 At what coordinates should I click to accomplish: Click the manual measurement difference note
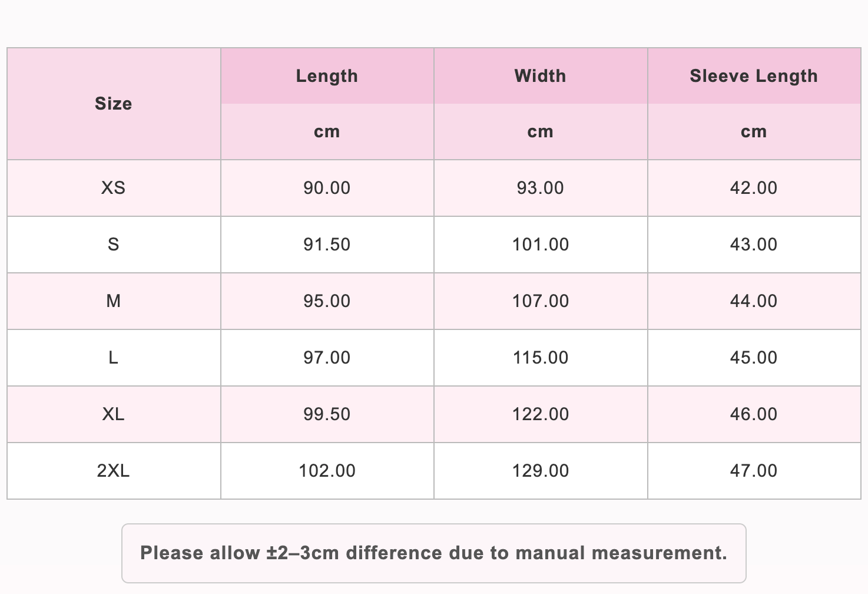point(434,553)
